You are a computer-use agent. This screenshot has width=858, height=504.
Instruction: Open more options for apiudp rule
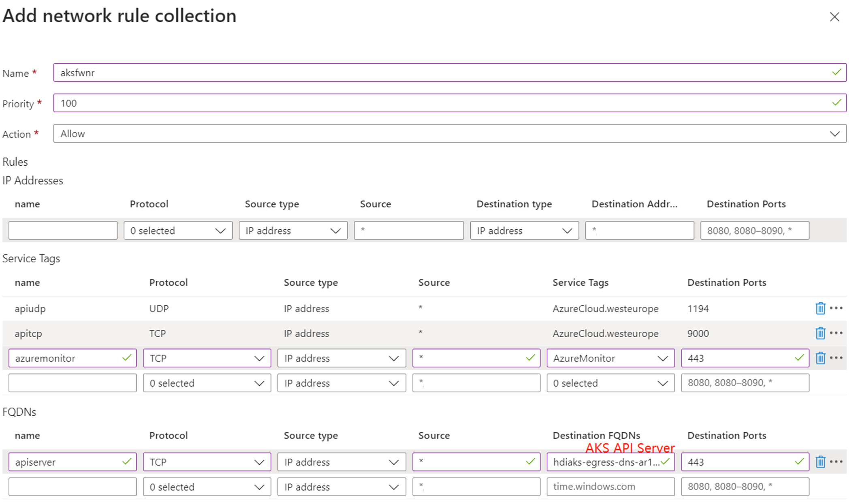(x=836, y=308)
